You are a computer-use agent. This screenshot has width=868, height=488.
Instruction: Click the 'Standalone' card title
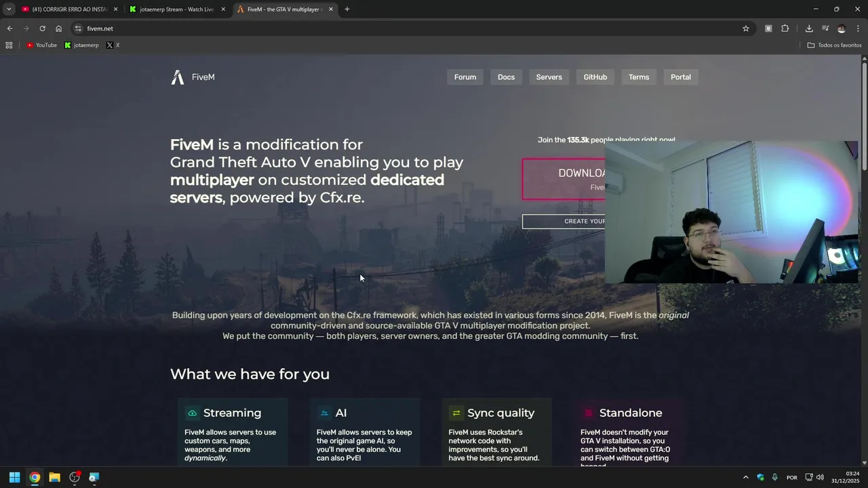tap(631, 413)
